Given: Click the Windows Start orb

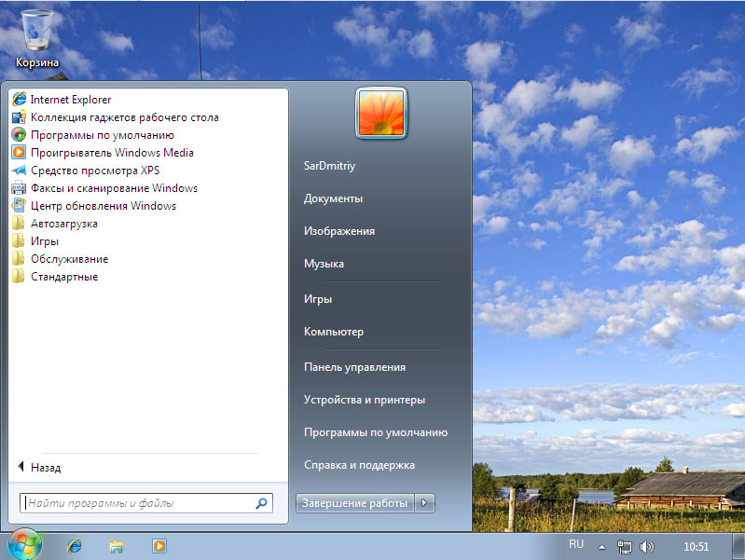Looking at the screenshot, I should tap(25, 545).
